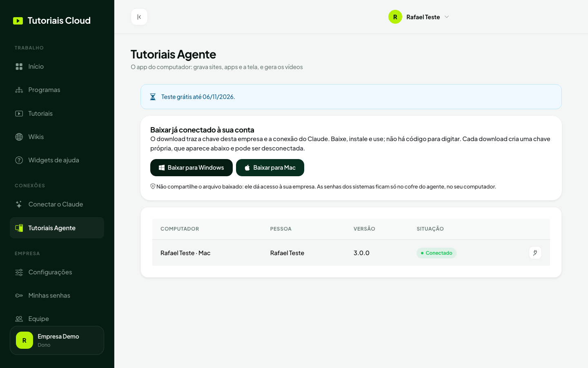Click the Conectado status badge
The image size is (588, 368).
coord(437,253)
